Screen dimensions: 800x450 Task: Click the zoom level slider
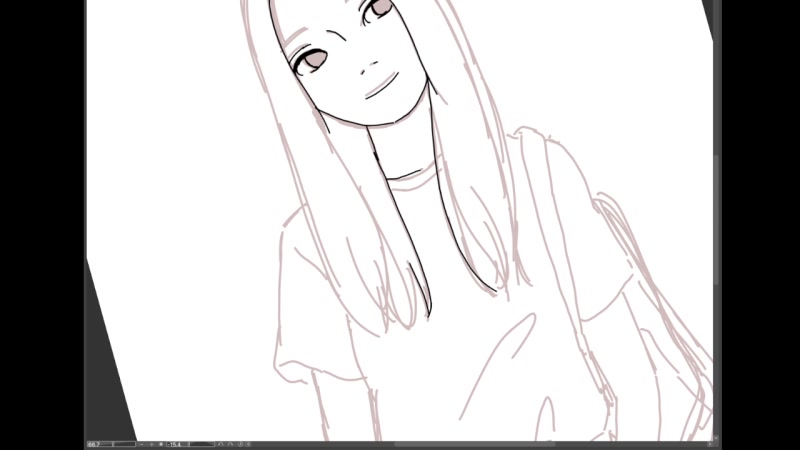click(x=124, y=444)
